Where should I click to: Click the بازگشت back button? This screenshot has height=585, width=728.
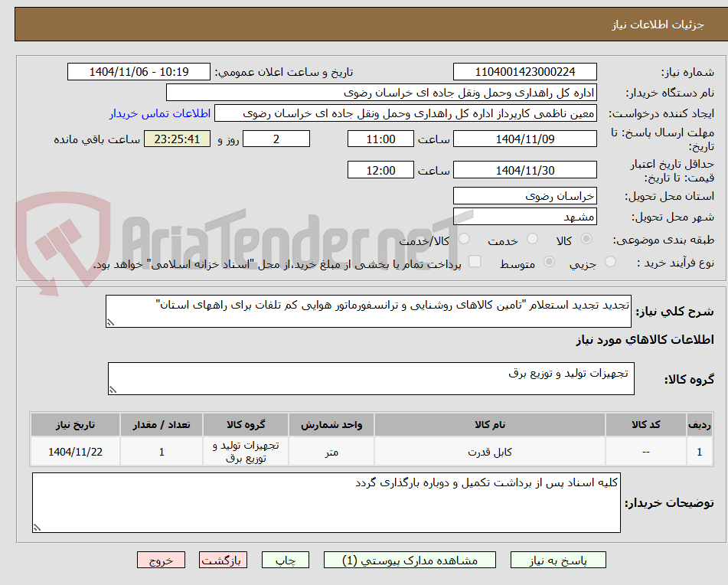[x=223, y=560]
